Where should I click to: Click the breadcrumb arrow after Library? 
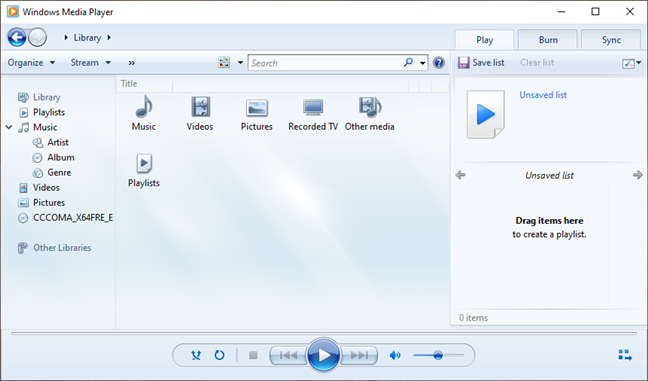pos(109,38)
